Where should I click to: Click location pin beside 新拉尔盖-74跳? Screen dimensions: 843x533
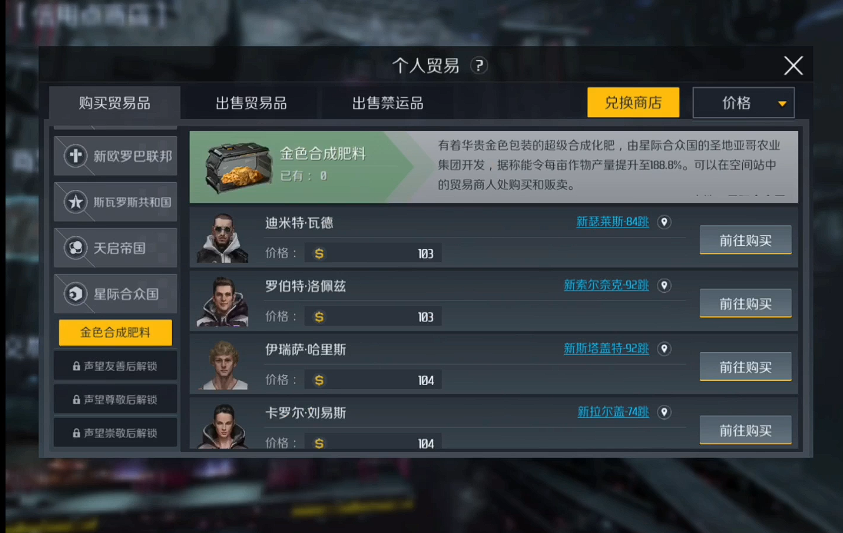click(x=665, y=413)
